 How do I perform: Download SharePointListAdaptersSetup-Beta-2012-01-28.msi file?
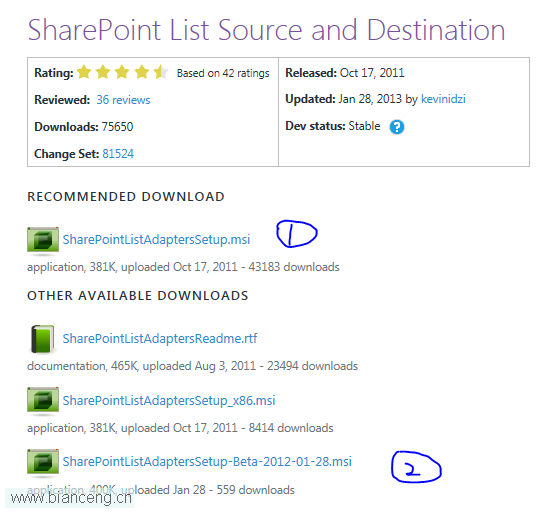pos(207,462)
